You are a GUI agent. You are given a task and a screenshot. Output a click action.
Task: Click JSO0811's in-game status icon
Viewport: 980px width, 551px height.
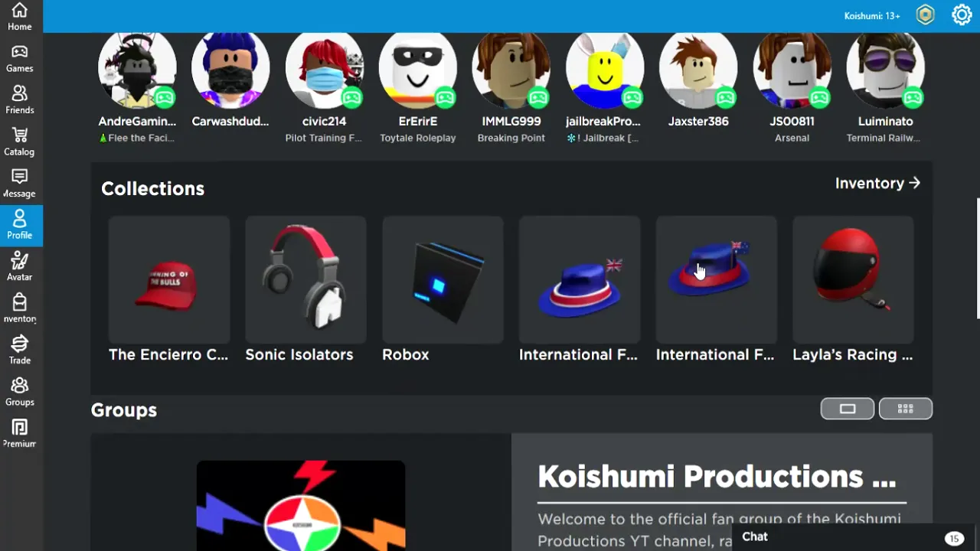pyautogui.click(x=819, y=97)
